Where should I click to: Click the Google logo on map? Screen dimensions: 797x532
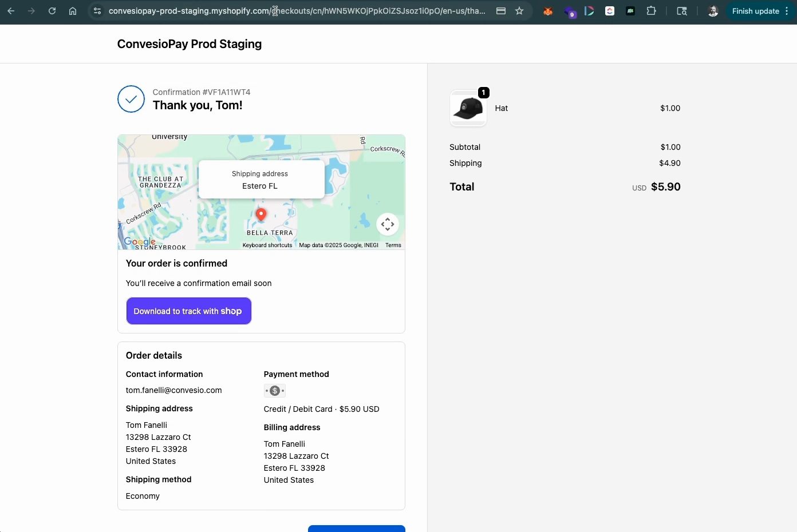[140, 242]
